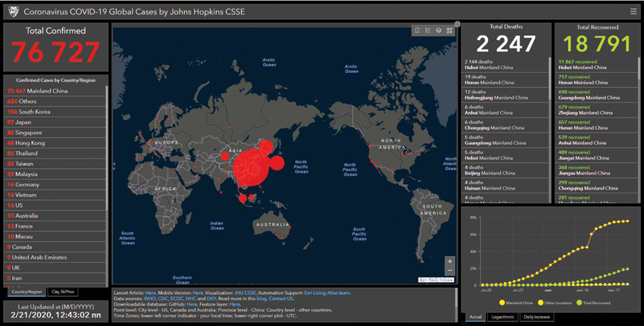The image size is (644, 326).
Task: Click 679 recovered Zhejiang entry
Action: [597, 110]
